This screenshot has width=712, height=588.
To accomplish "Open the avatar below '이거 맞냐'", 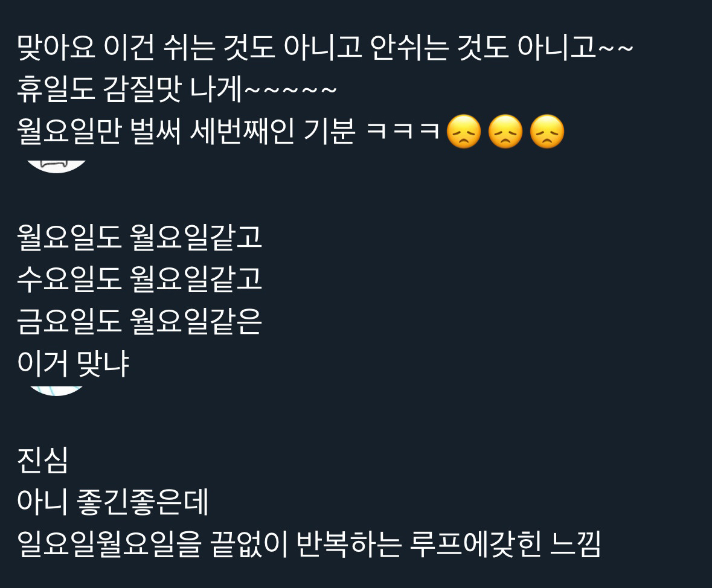I will click(56, 391).
